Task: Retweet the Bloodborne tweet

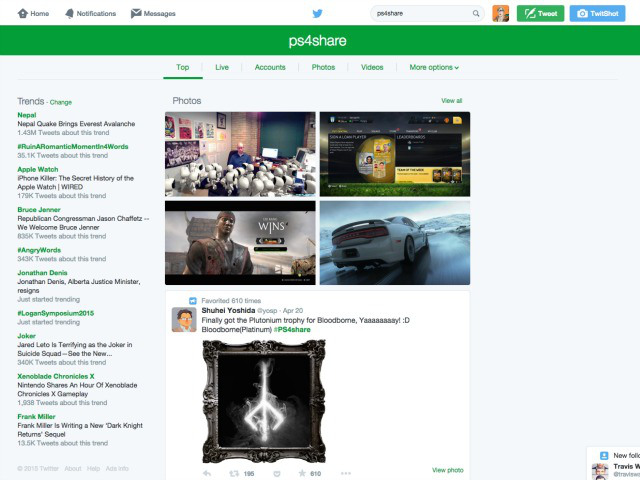Action: click(235, 473)
